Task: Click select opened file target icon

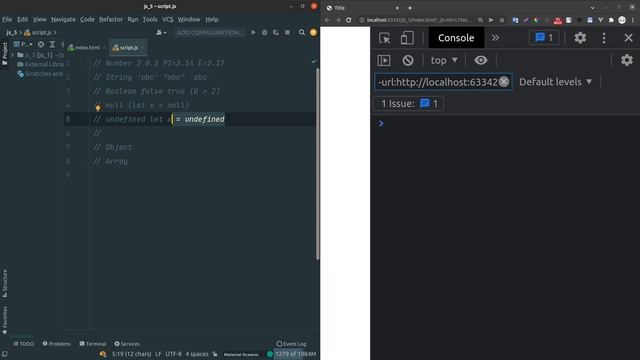Action: point(41,44)
